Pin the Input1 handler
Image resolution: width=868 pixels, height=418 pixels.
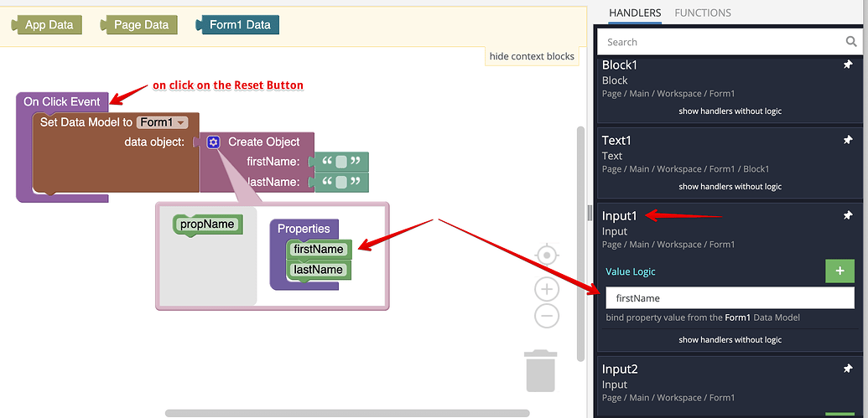click(x=848, y=215)
